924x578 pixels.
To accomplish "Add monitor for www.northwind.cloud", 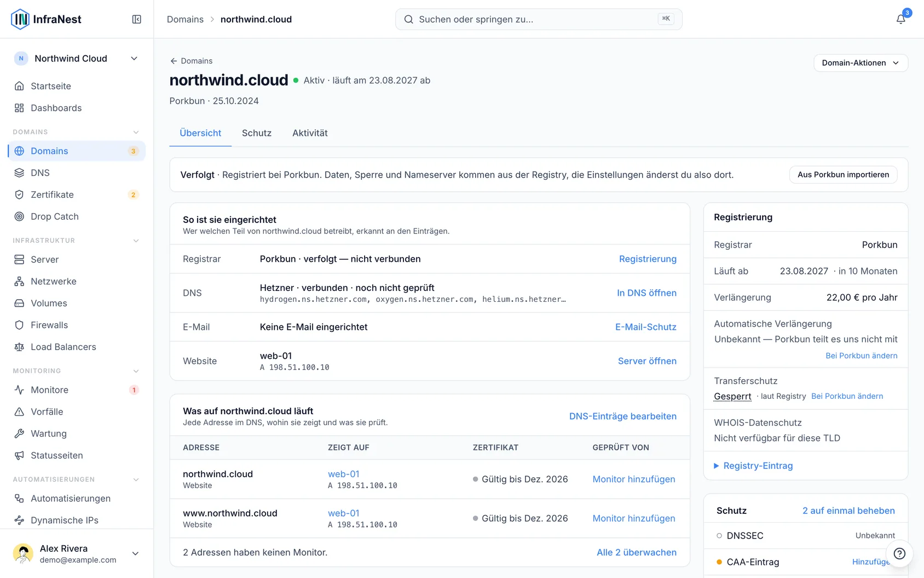I will [634, 518].
